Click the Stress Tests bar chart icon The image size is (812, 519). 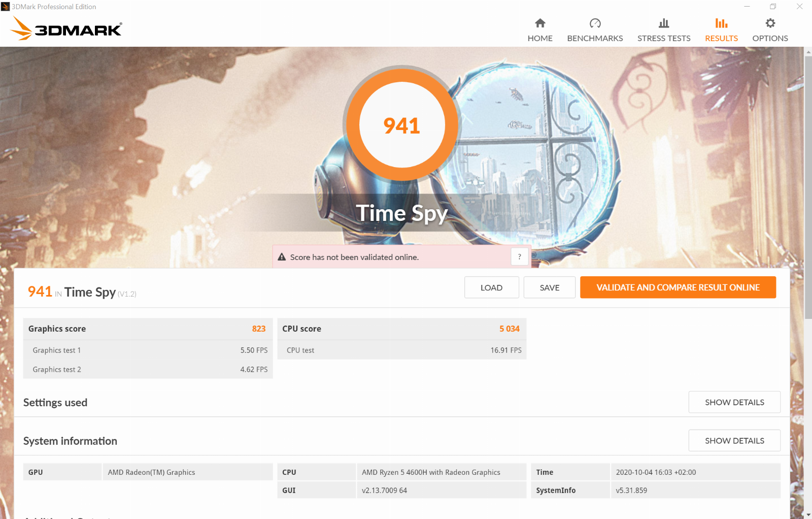coord(664,23)
